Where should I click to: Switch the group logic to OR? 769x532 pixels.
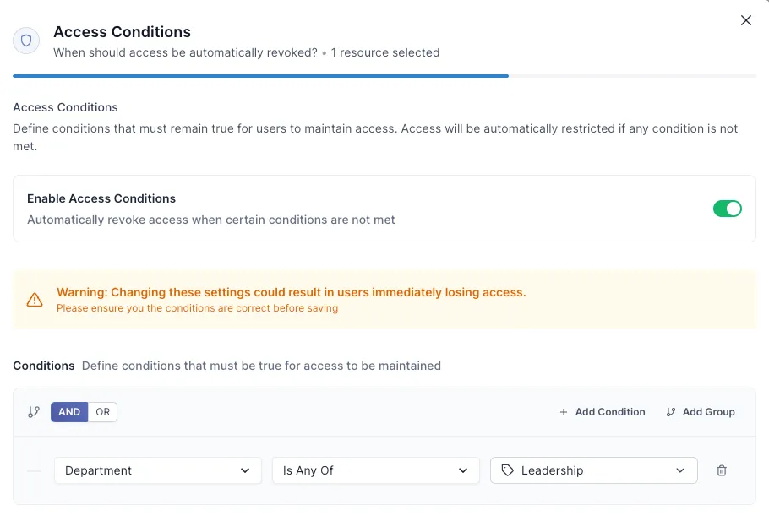pos(102,412)
